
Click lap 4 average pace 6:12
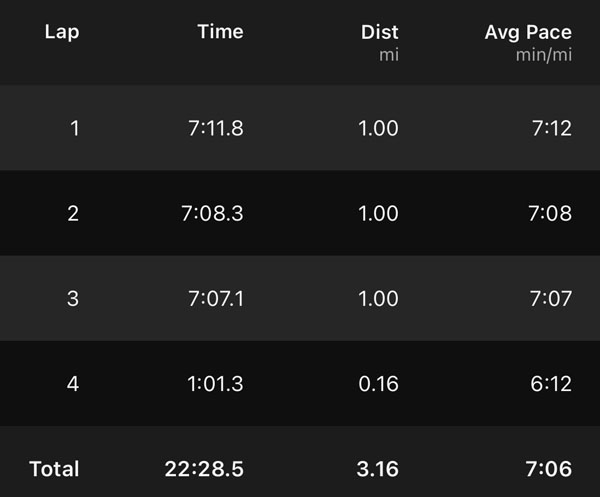(x=551, y=383)
